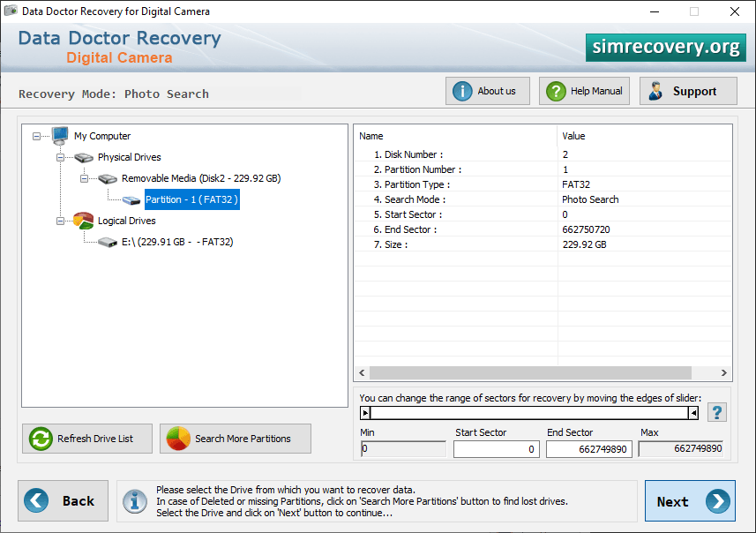Click the '3. Partition Type :' row
The image size is (756, 533).
coord(543,184)
